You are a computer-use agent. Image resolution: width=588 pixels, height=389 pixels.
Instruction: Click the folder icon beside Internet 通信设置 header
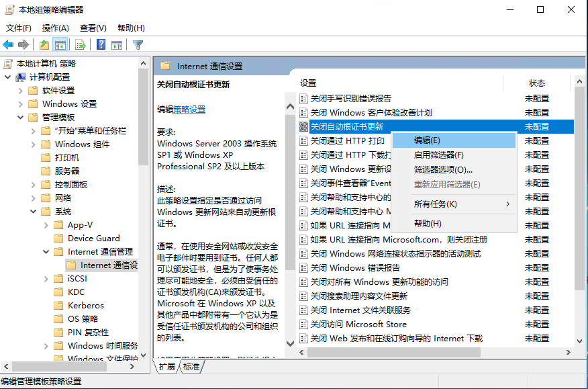click(x=166, y=67)
